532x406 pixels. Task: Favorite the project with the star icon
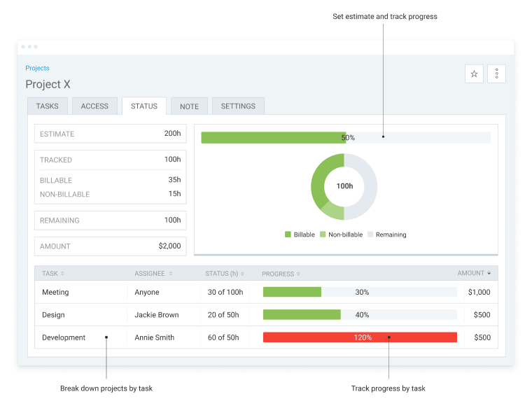(474, 73)
